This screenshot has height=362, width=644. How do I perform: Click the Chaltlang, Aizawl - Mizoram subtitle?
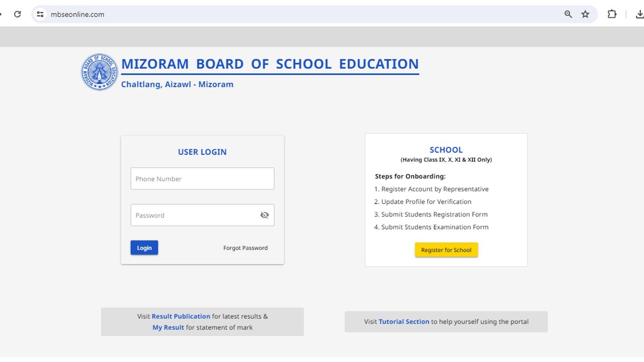[177, 84]
